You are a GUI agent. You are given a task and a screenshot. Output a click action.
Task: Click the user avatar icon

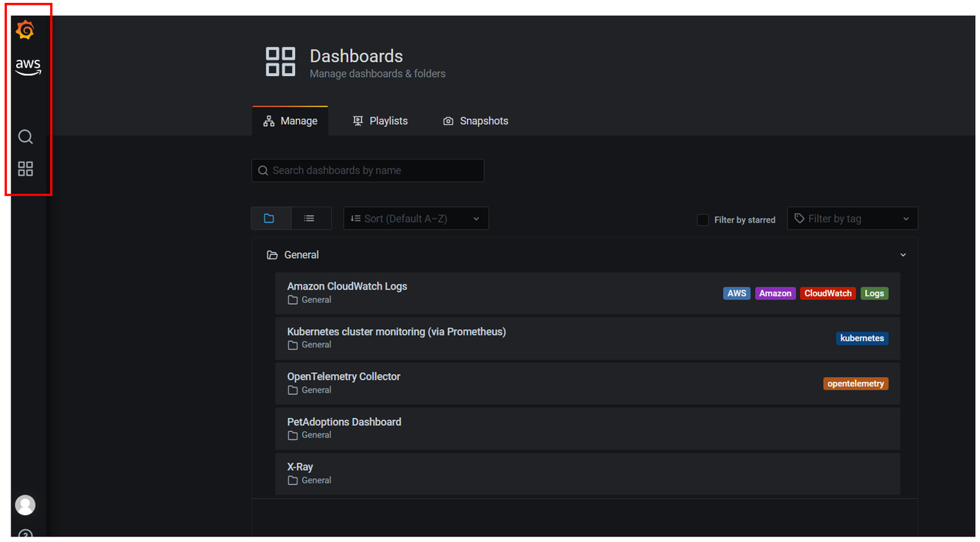(x=25, y=505)
